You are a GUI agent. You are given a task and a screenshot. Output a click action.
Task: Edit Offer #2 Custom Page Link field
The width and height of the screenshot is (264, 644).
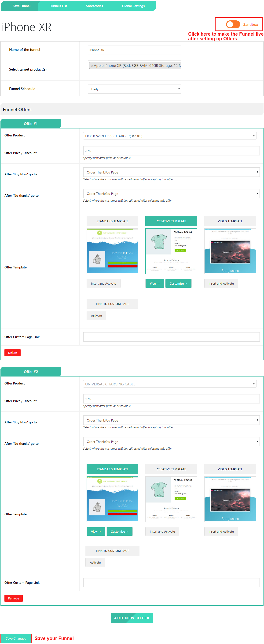tap(171, 583)
